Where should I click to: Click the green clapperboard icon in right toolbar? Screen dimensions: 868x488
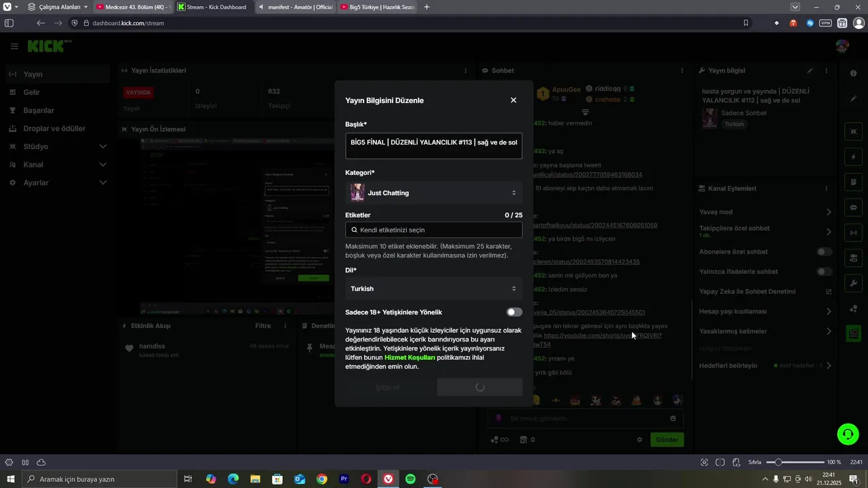853,333
